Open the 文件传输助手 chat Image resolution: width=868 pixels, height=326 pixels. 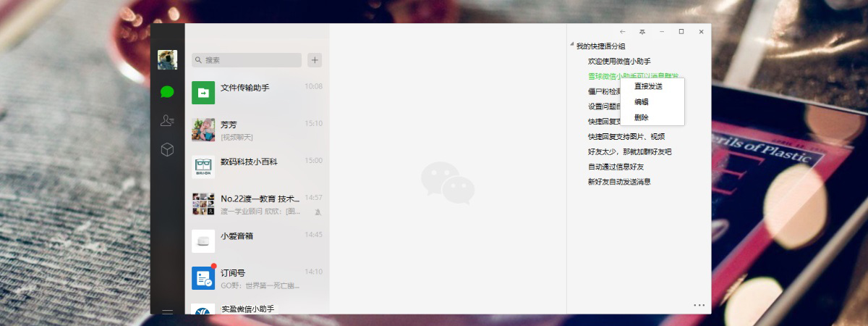pyautogui.click(x=258, y=93)
